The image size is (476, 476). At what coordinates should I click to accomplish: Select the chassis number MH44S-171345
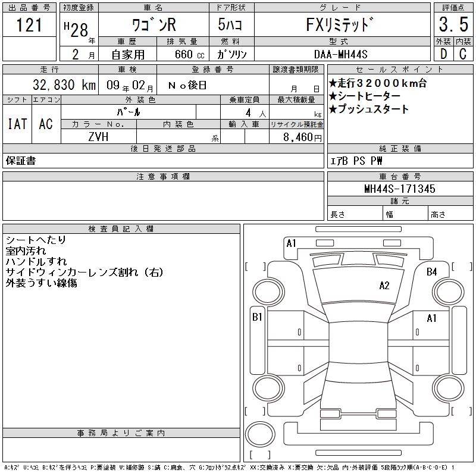tap(400, 189)
